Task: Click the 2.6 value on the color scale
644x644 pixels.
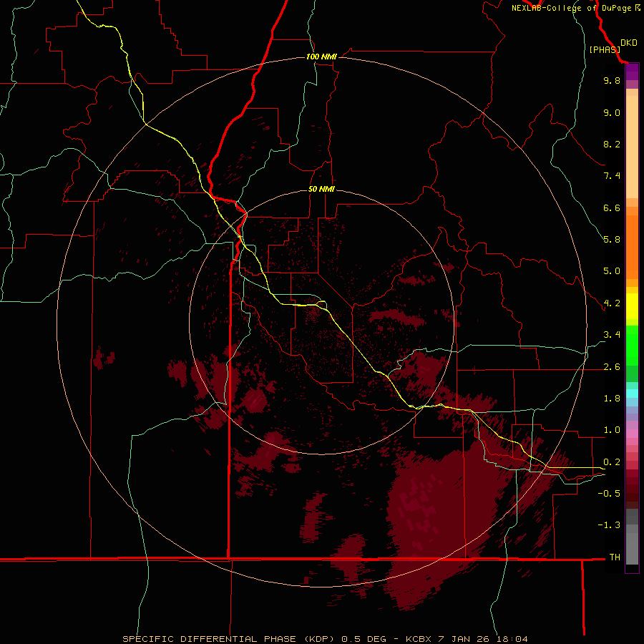Action: pos(612,367)
